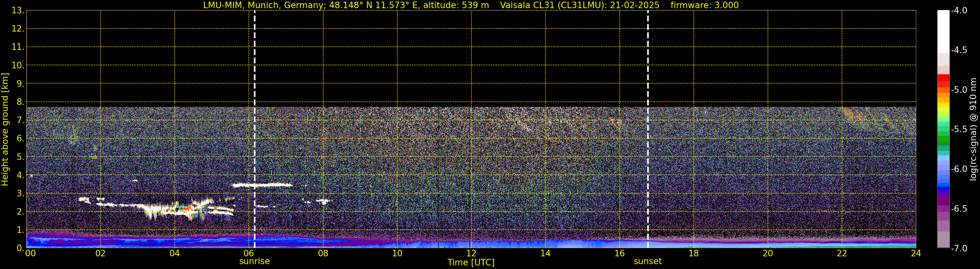Screen dimensions: 980x269
Task: Click the -4.0 tick label on colorbar
Action: (959, 11)
